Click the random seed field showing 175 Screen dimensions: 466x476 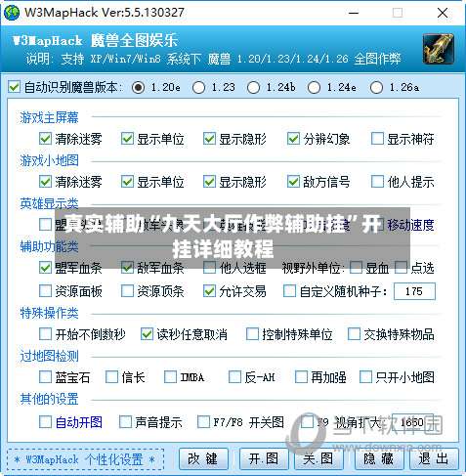click(414, 291)
